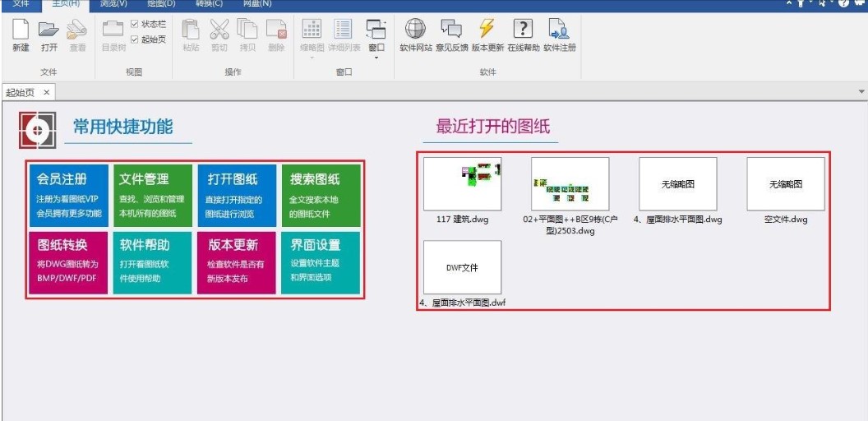Click the 版本更新 lightning icon in the ribbon
The height and width of the screenshot is (421, 868).
click(x=487, y=28)
